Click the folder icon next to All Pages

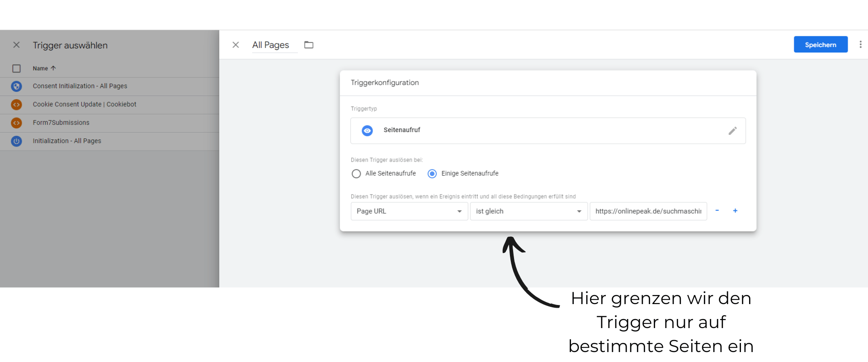[x=309, y=45]
